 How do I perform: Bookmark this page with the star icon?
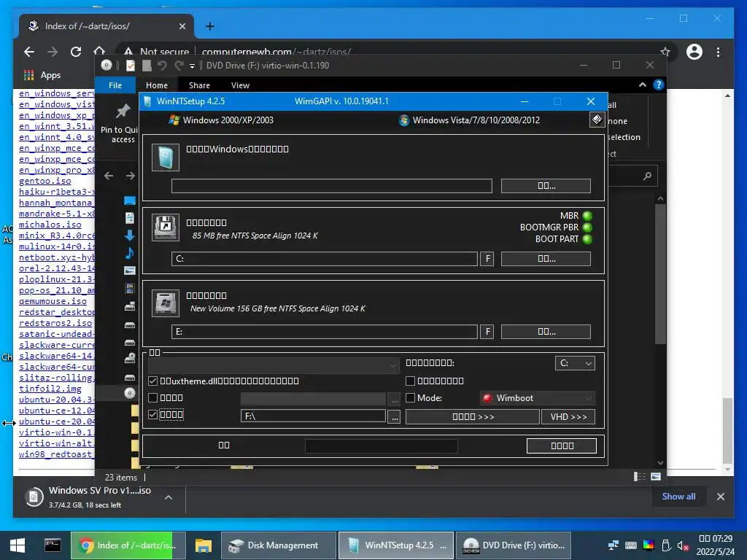(x=665, y=52)
